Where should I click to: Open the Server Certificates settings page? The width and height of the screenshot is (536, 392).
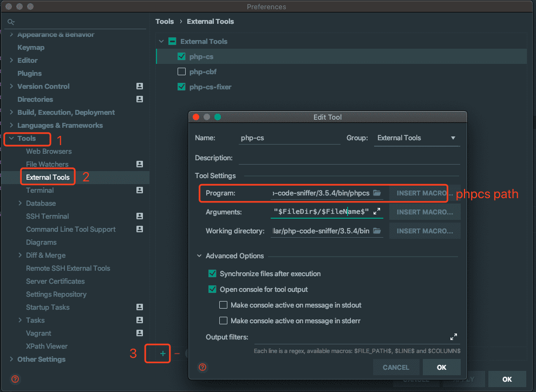click(x=55, y=281)
